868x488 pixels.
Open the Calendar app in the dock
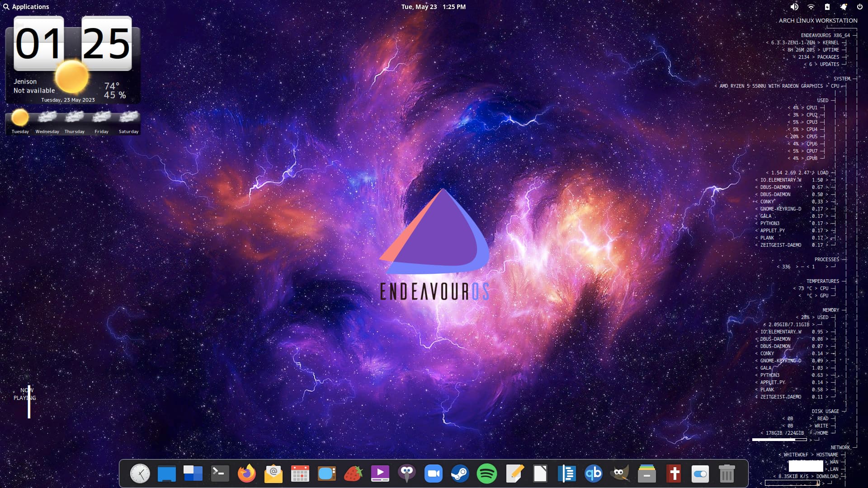pos(300,474)
